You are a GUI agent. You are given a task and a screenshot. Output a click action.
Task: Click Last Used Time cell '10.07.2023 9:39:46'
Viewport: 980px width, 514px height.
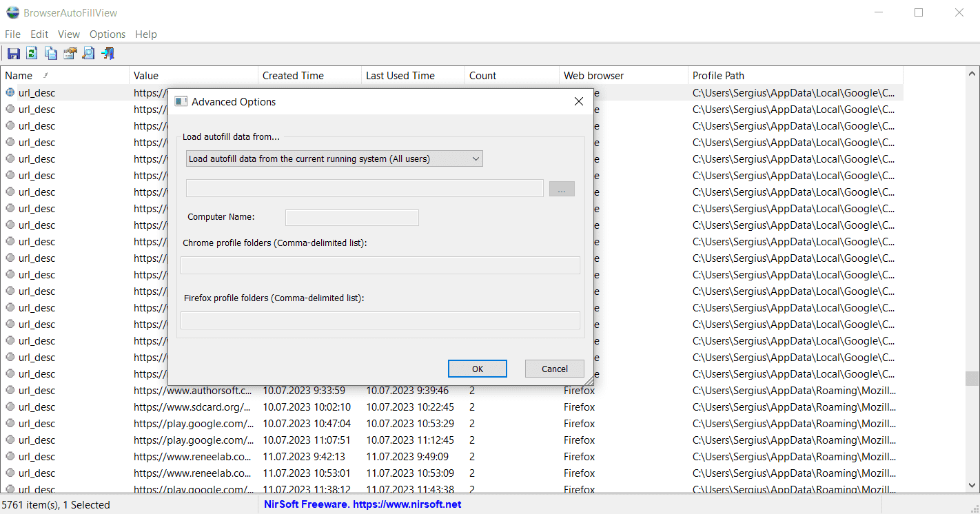tap(407, 390)
